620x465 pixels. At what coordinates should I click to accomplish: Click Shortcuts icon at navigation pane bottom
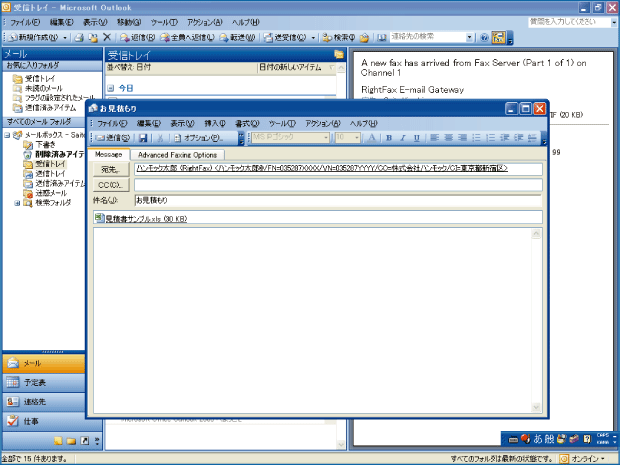click(x=85, y=441)
